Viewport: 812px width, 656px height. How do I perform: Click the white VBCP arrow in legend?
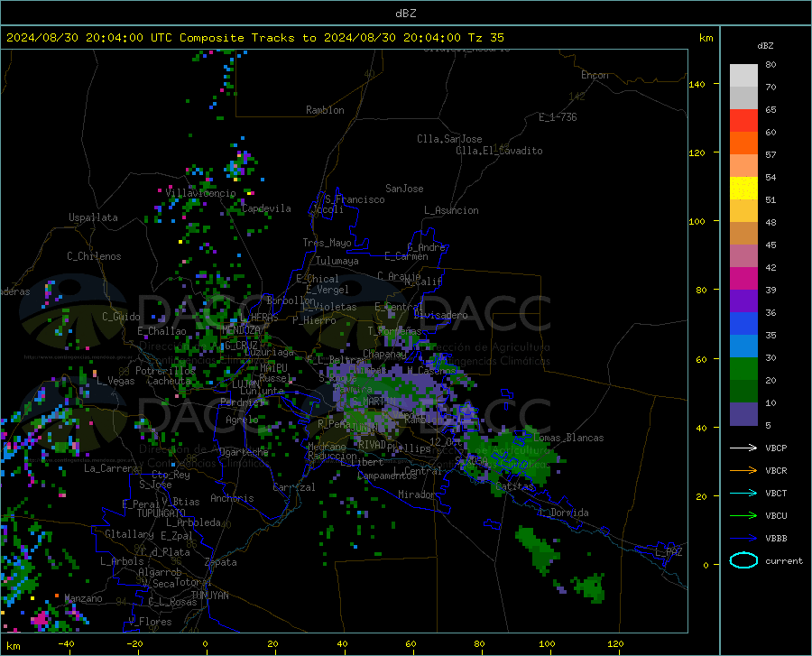(743, 448)
